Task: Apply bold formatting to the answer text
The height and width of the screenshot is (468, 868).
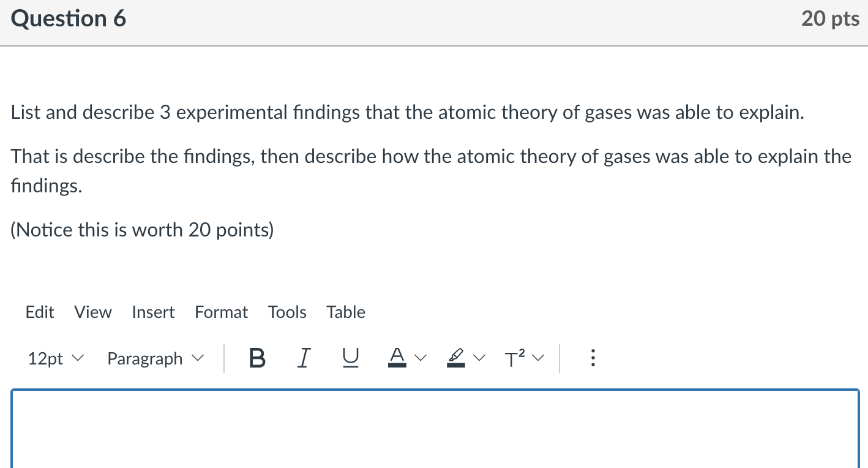Action: click(256, 358)
